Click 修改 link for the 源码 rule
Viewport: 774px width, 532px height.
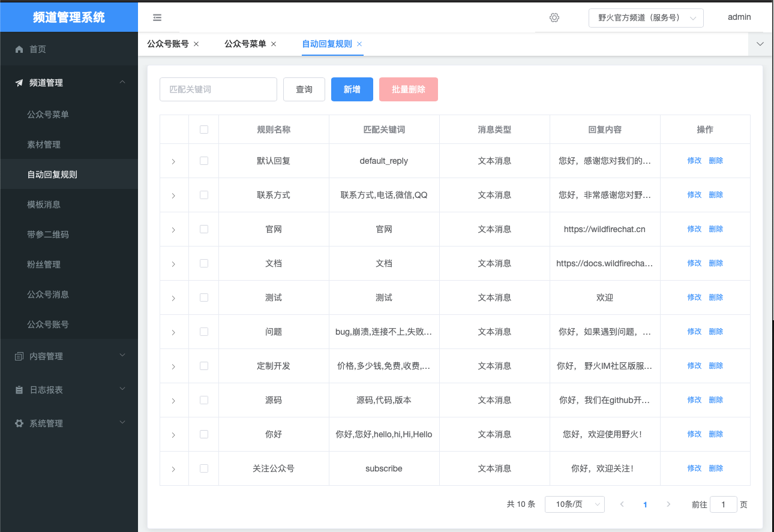tap(694, 400)
